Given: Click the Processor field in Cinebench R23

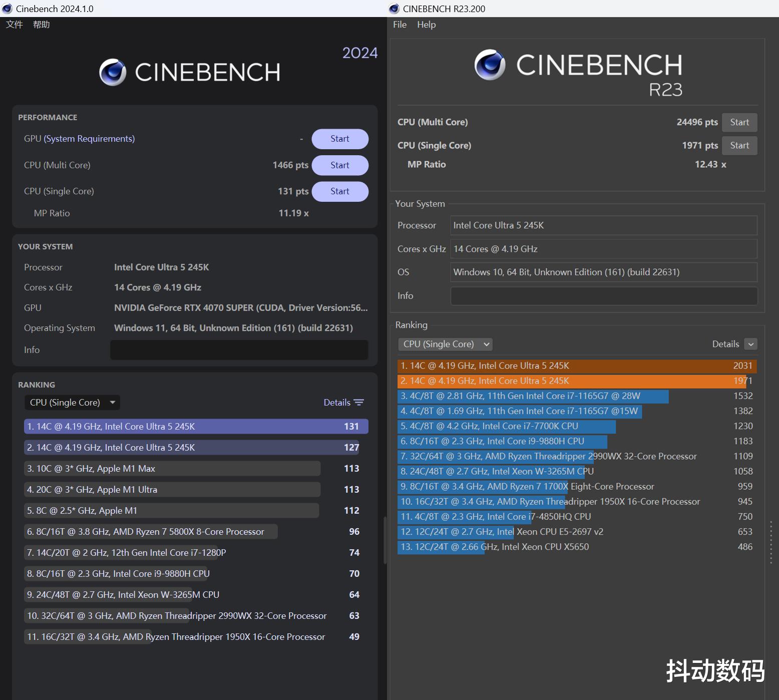Looking at the screenshot, I should point(604,225).
